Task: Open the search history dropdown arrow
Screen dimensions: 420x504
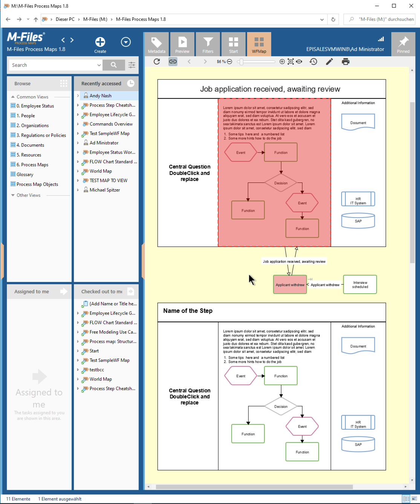Action: pyautogui.click(x=99, y=65)
